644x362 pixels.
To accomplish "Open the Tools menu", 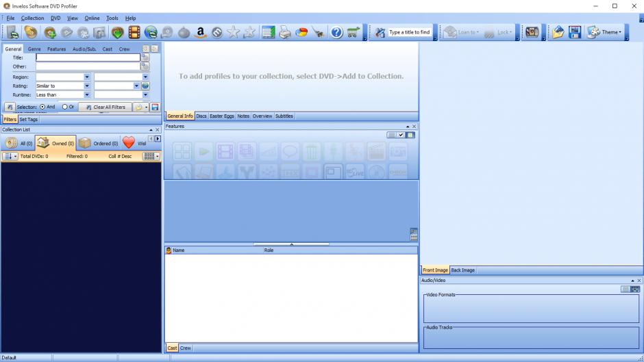I will tap(112, 18).
